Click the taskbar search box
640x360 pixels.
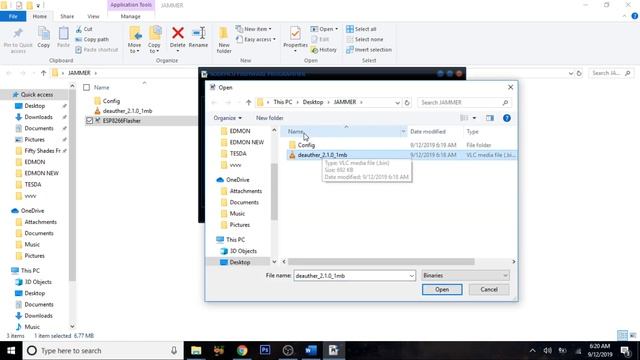pyautogui.click(x=102, y=350)
